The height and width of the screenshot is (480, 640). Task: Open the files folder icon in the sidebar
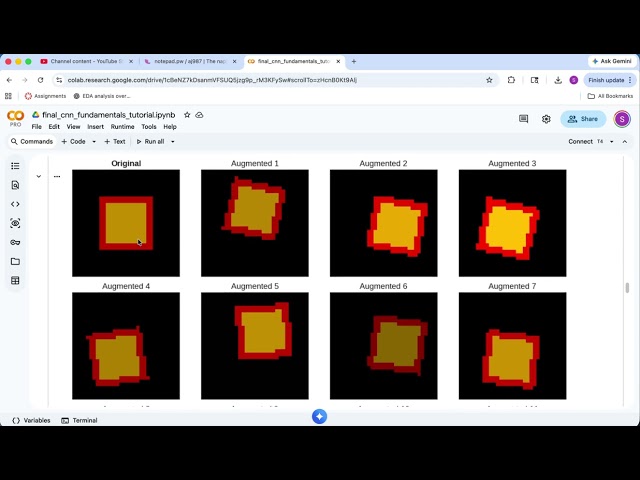(x=15, y=261)
